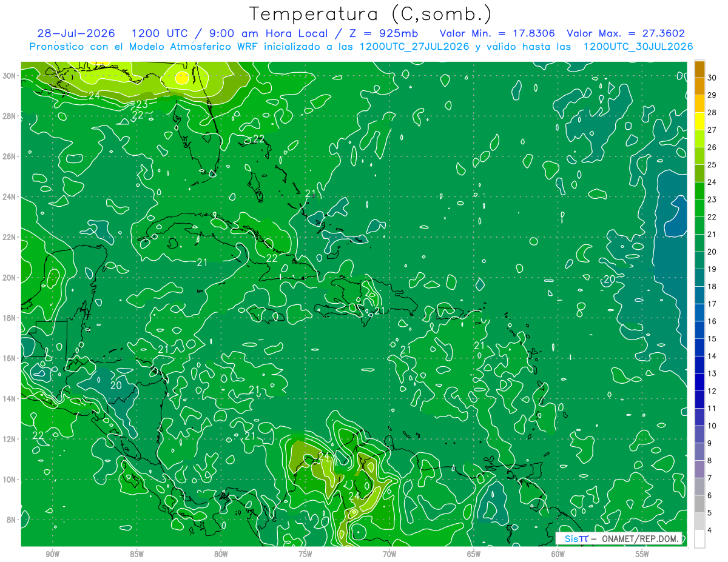Click the '16' value on the color scale

[712, 321]
